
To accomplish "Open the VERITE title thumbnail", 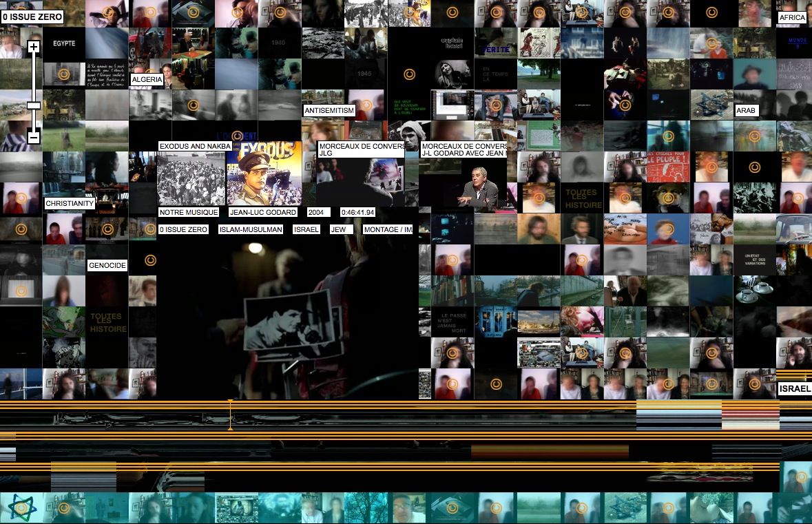I will click(496, 43).
